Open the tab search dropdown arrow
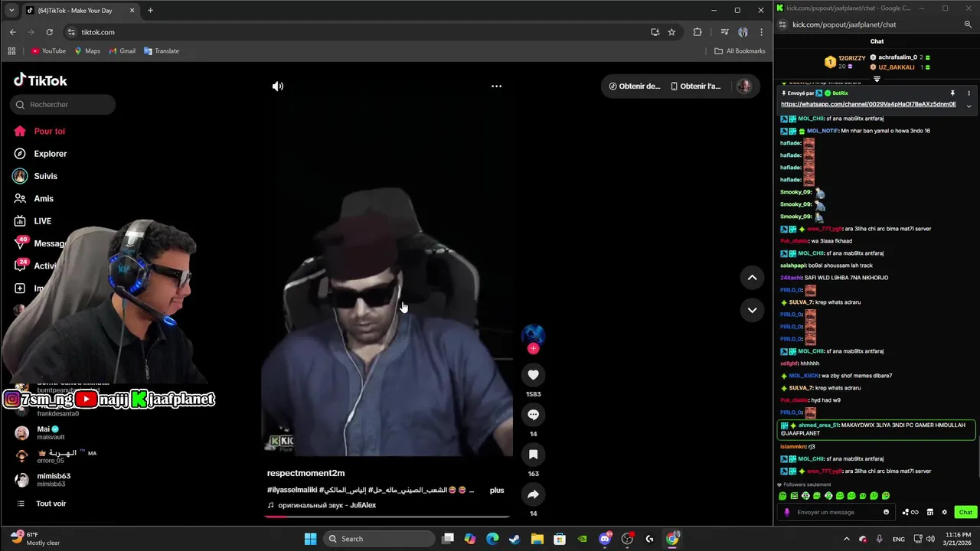The height and width of the screenshot is (551, 980). pyautogui.click(x=11, y=10)
